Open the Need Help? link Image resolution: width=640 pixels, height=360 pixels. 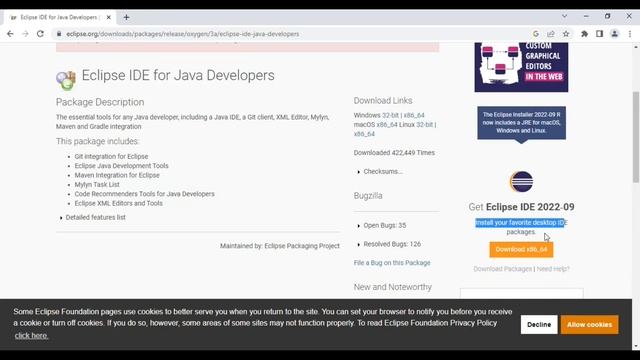tap(553, 269)
